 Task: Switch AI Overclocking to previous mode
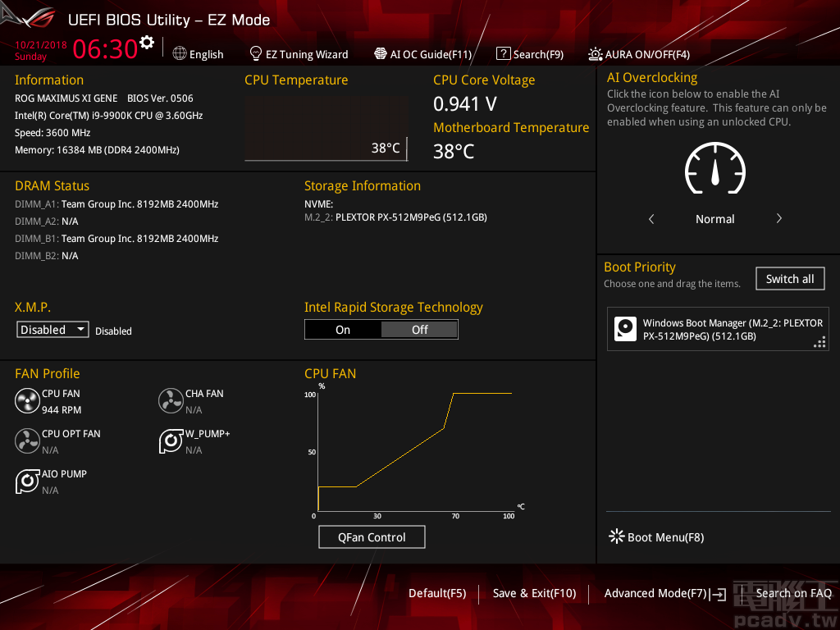[x=651, y=218]
